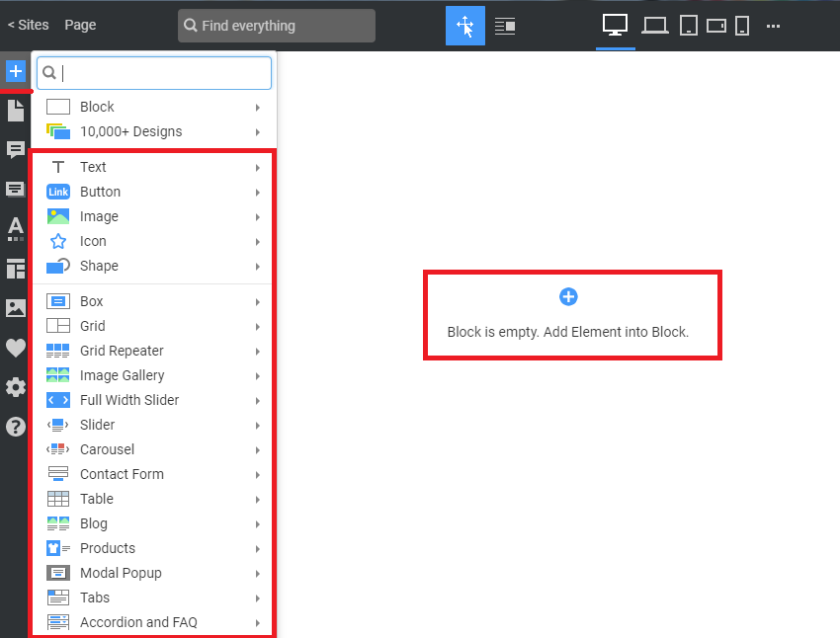This screenshot has height=638, width=840.
Task: Add a Text element
Action: [x=154, y=167]
